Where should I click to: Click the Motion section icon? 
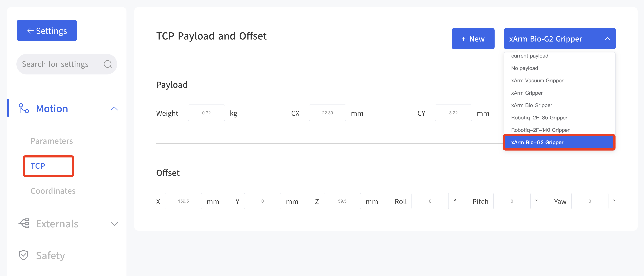click(x=24, y=108)
